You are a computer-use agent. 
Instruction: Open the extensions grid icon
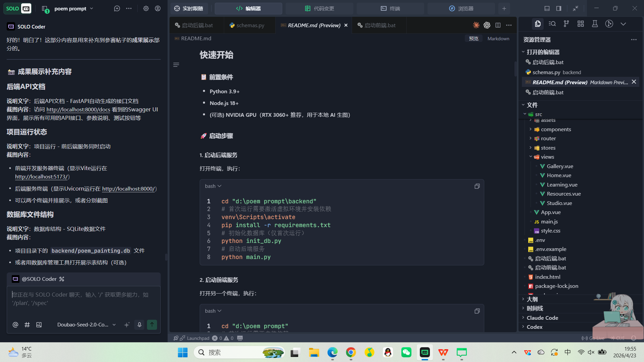tap(581, 24)
